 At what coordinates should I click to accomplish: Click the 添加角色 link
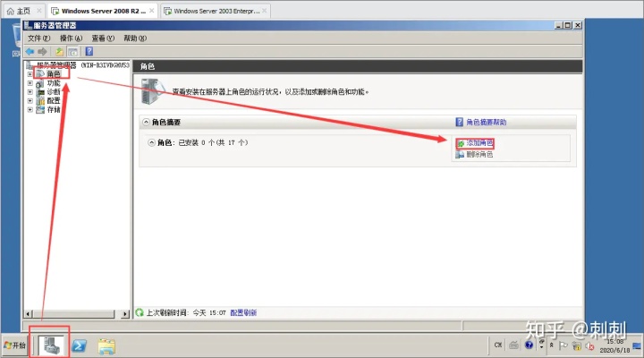click(x=479, y=143)
